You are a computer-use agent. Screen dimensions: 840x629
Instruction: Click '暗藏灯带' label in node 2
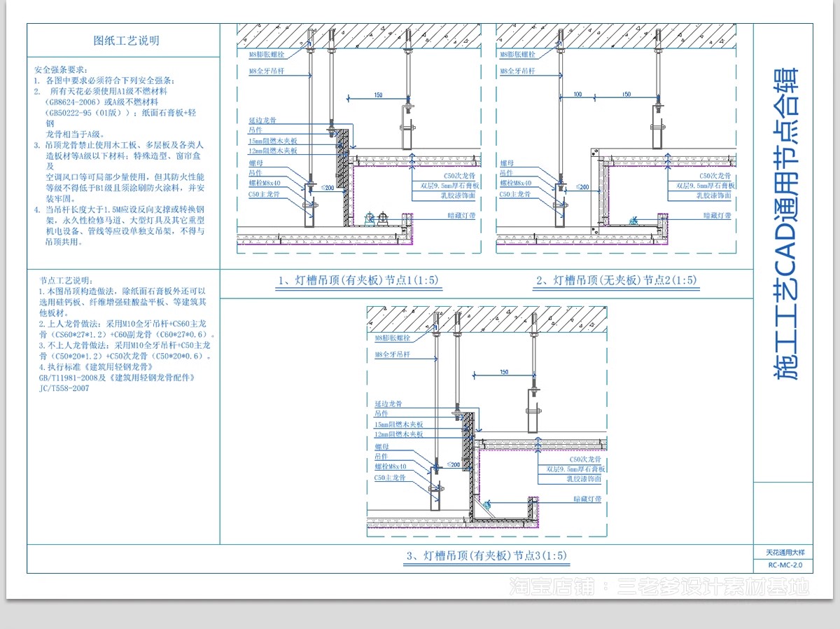coord(717,215)
